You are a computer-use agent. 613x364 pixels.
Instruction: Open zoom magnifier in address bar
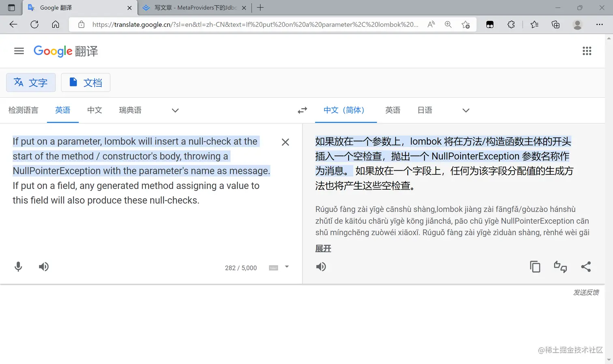tap(448, 24)
